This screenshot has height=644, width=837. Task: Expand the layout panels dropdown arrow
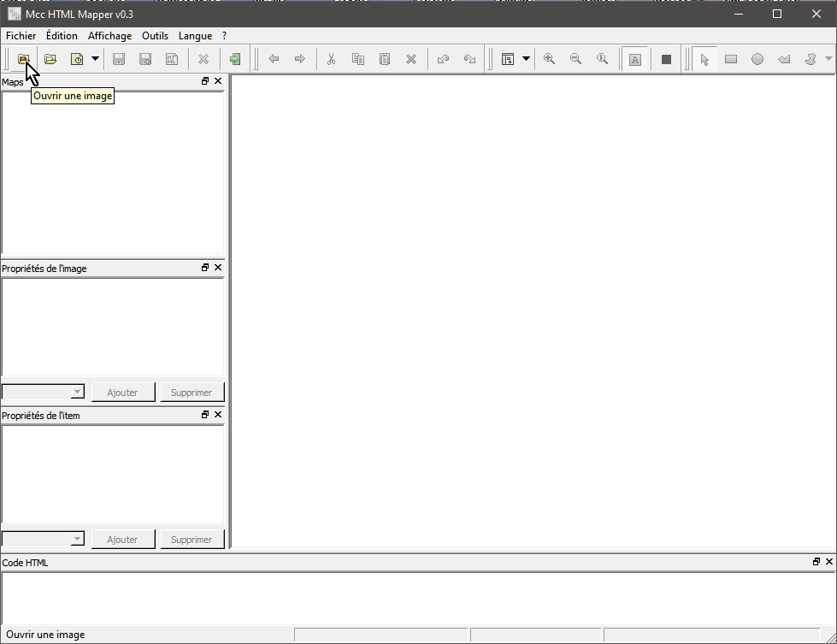tap(526, 59)
